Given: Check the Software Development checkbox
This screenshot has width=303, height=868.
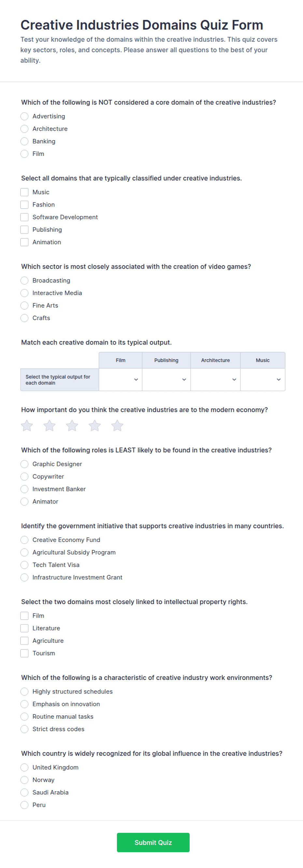Looking at the screenshot, I should (24, 217).
